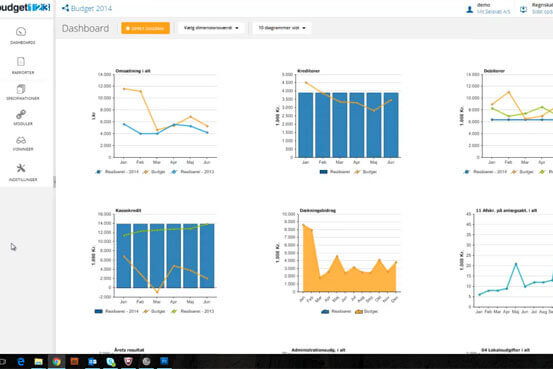
Task: Open Outlook from the taskbar
Action: point(92,362)
